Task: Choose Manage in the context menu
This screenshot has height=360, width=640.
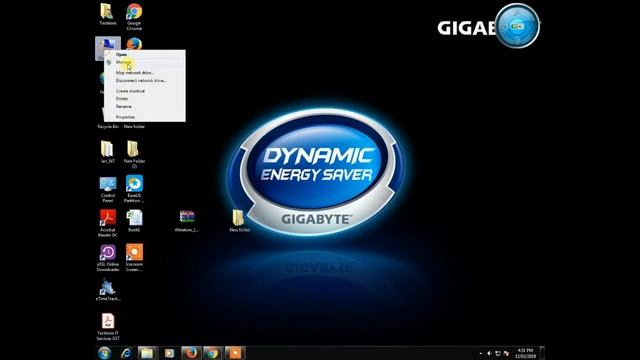Action: [x=144, y=62]
